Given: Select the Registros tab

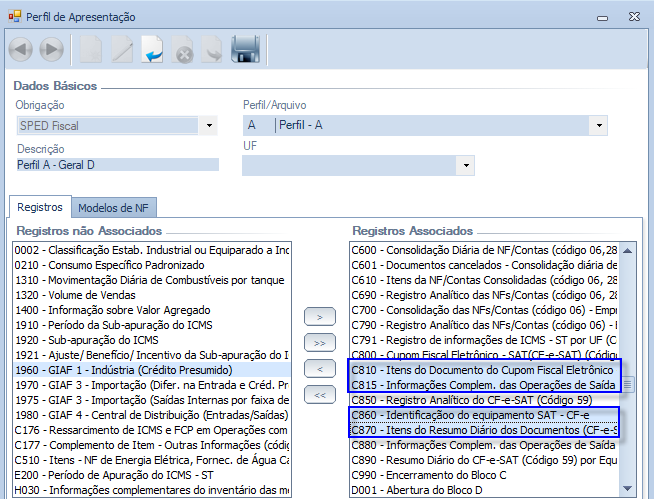Looking at the screenshot, I should click(x=39, y=207).
